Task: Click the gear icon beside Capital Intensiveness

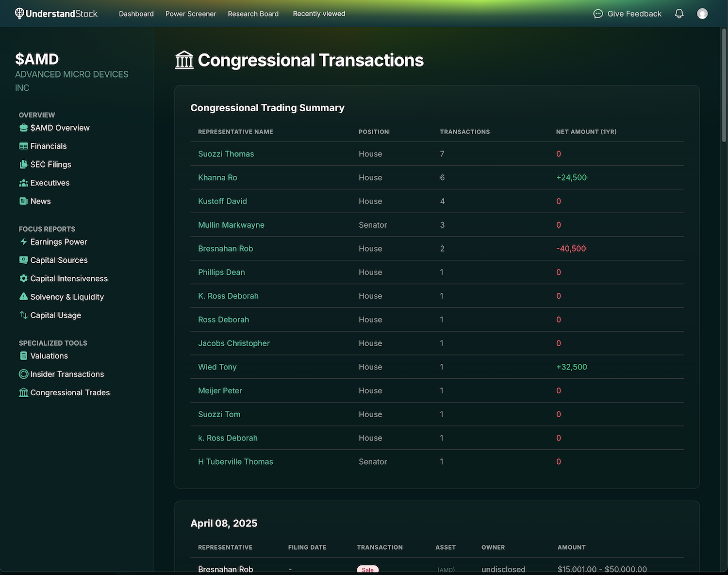Action: point(23,278)
